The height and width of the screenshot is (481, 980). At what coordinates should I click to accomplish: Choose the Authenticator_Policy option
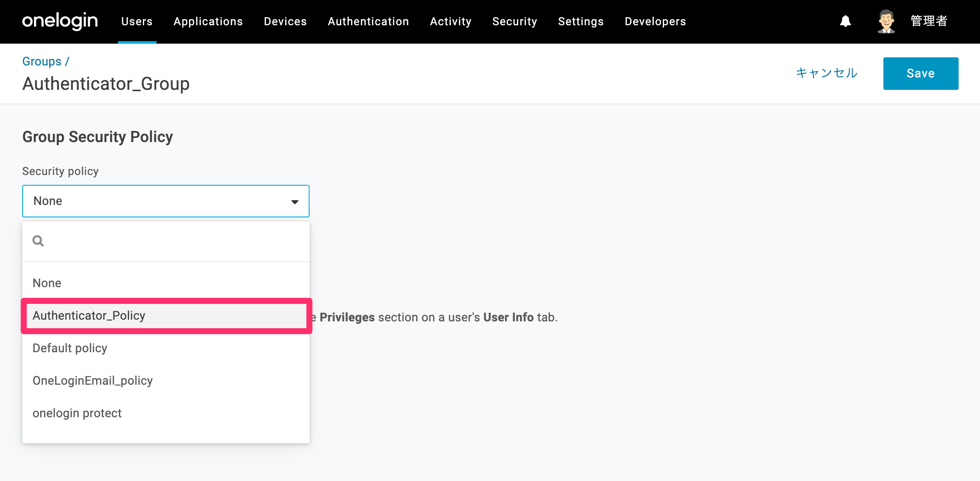coord(166,315)
